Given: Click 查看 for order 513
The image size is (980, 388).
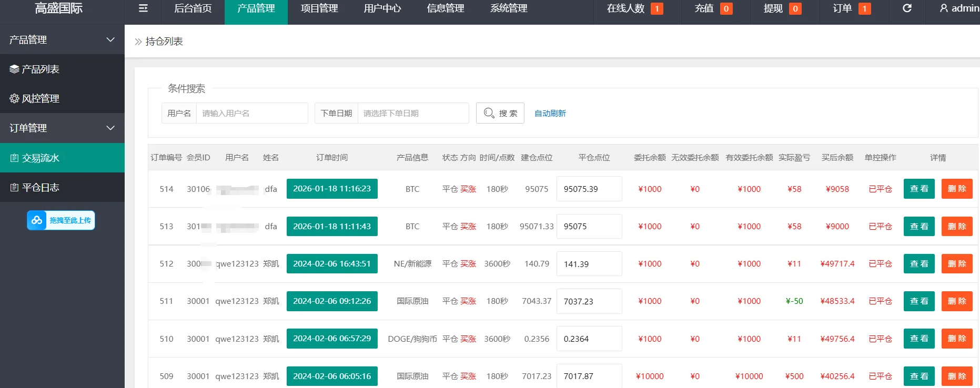Looking at the screenshot, I should point(919,227).
